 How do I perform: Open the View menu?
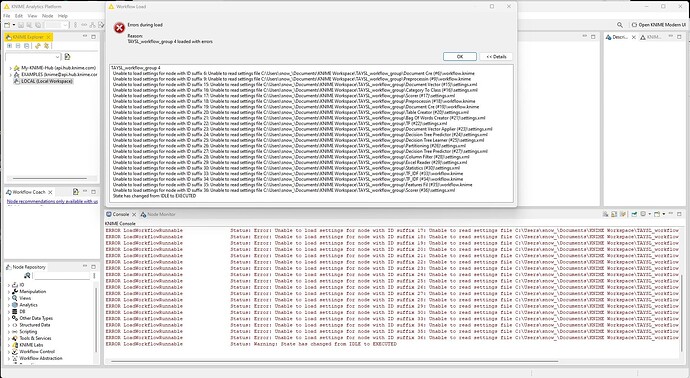[33, 16]
